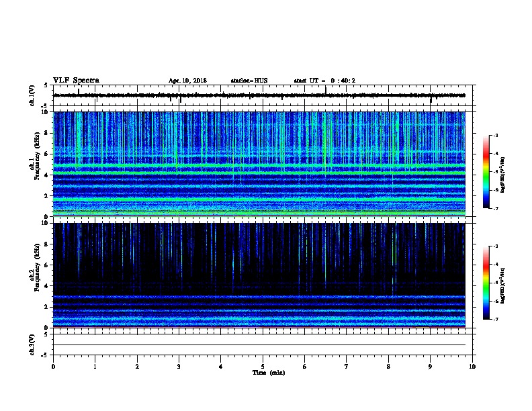Click the ch.1 "Frequency (kHz)" axis label
This screenshot has height=411, width=532.
pyautogui.click(x=37, y=156)
